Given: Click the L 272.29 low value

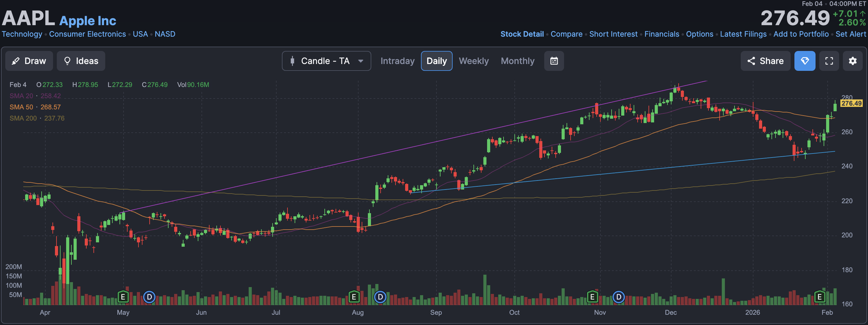Looking at the screenshot, I should [120, 85].
